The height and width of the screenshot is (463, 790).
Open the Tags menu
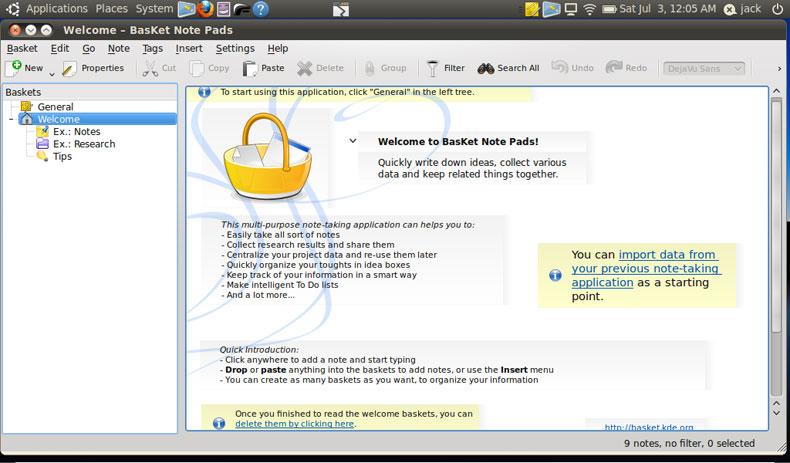click(x=152, y=48)
